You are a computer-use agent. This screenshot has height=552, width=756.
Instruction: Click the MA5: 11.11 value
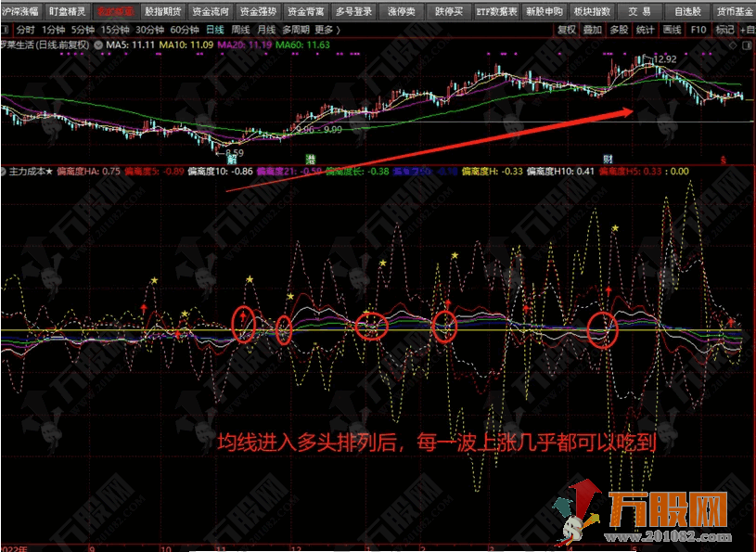click(x=130, y=45)
